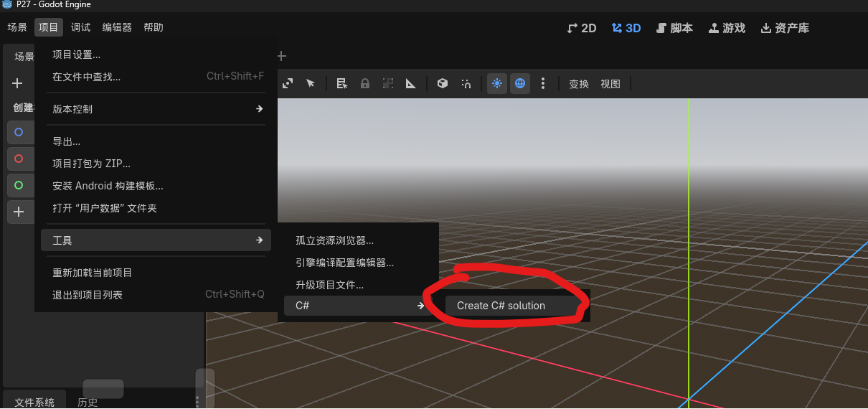Select the ruler measure tool
868x409 pixels.
pyautogui.click(x=411, y=83)
